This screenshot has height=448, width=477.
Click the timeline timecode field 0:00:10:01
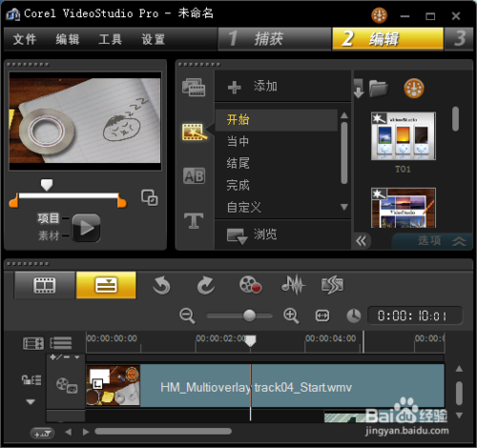tap(415, 316)
